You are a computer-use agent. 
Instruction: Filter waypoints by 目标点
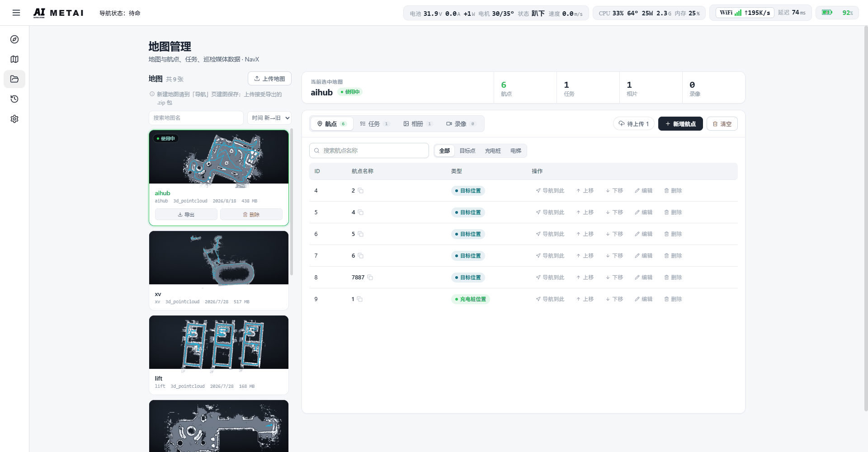467,151
